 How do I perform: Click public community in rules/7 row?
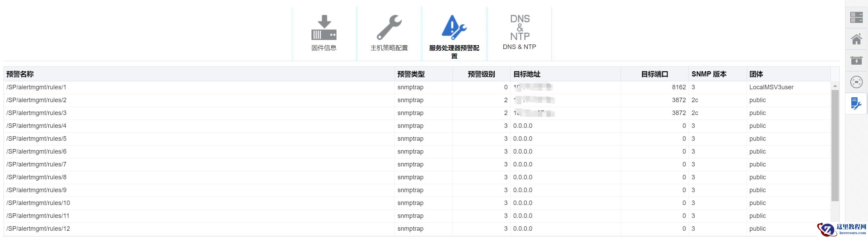(x=757, y=164)
